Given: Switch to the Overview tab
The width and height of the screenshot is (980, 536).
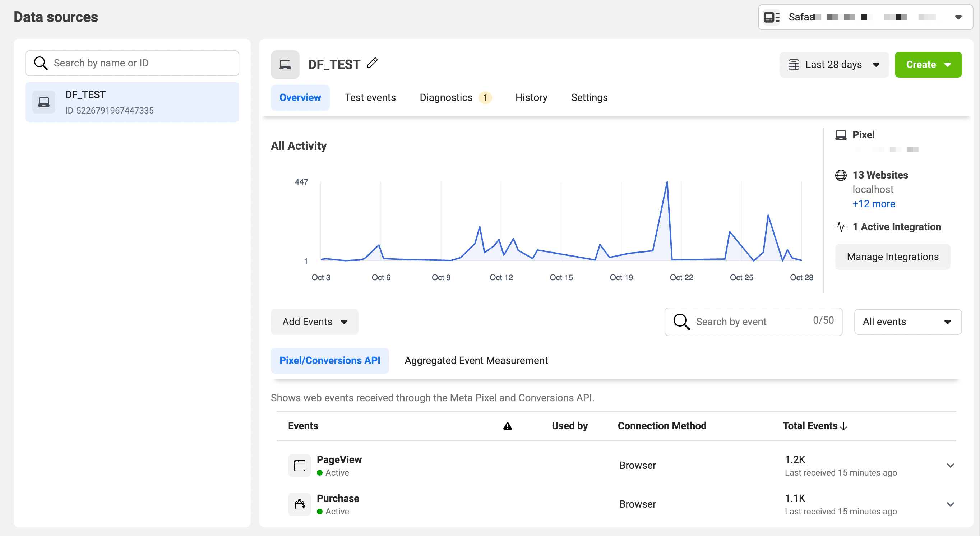Looking at the screenshot, I should [x=300, y=98].
